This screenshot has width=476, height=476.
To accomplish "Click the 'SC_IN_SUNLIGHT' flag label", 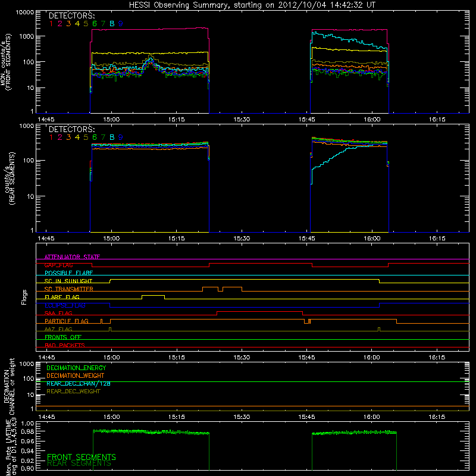I will 68,281.
